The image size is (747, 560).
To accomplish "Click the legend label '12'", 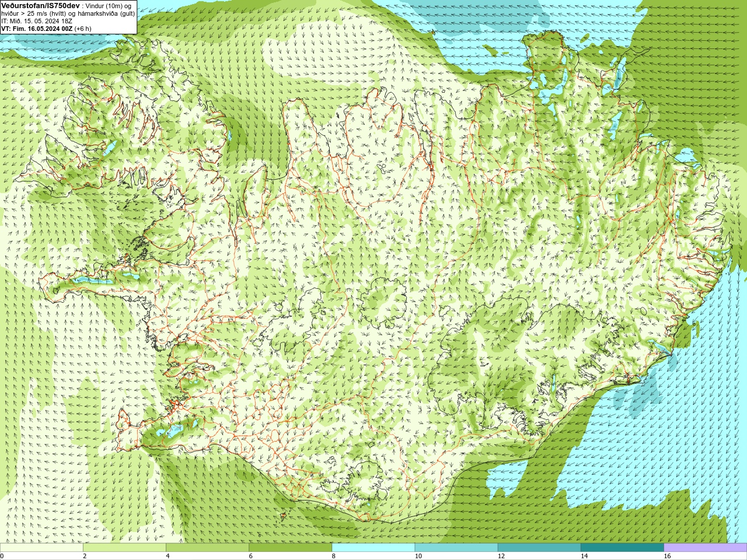I will (501, 556).
